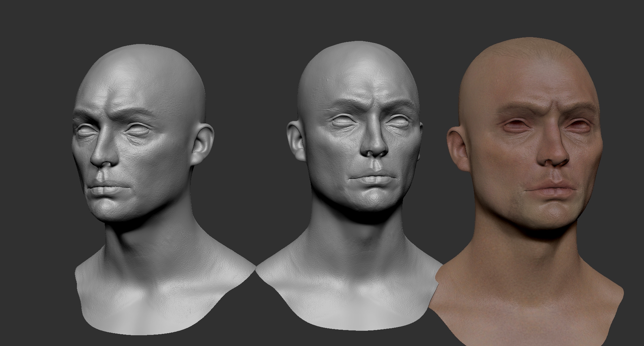Click the dark background above the left bust
Viewport: 644px width, 346px height.
(x=139, y=21)
